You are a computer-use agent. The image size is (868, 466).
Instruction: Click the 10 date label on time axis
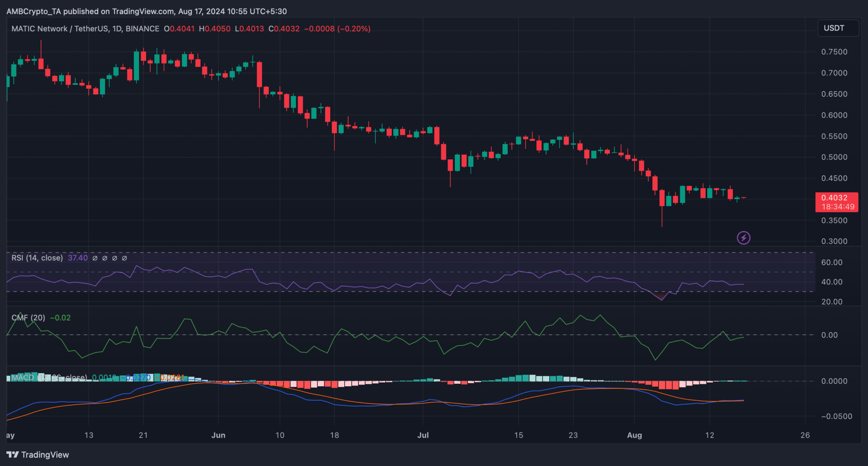[x=280, y=435]
